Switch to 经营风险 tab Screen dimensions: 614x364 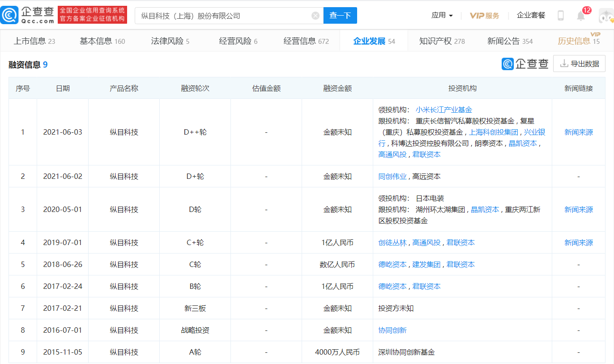click(x=238, y=41)
